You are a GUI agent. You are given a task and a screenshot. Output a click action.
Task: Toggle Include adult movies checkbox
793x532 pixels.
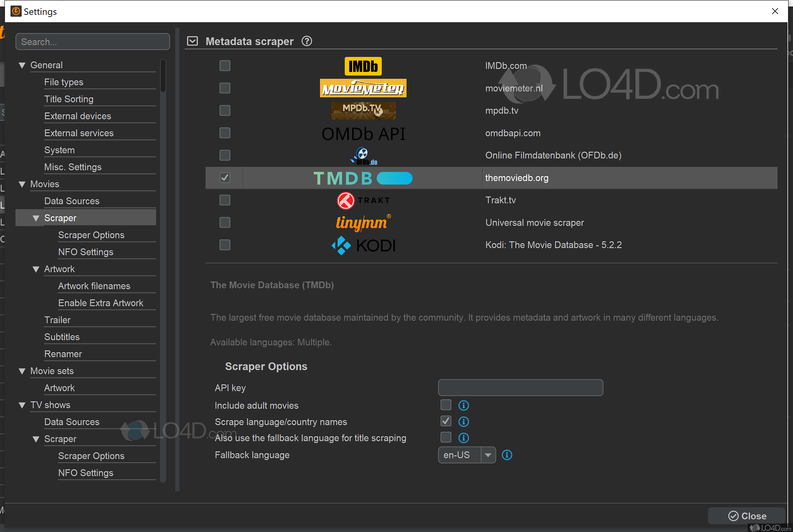(x=446, y=405)
